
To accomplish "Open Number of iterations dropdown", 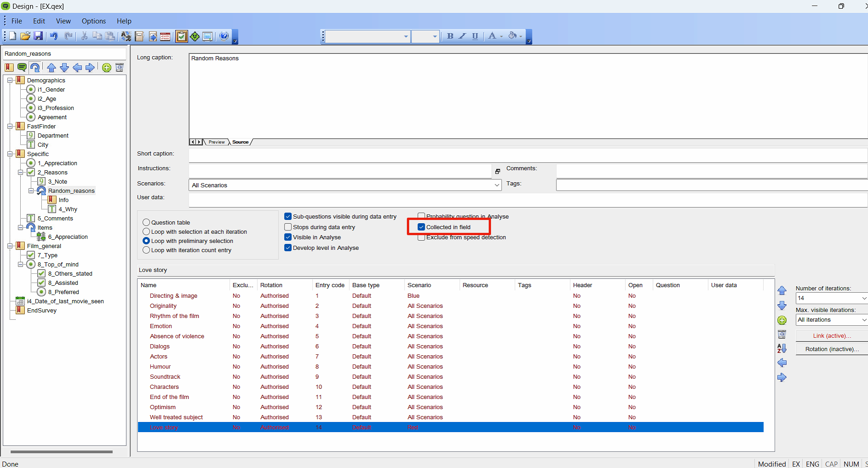I will (864, 298).
